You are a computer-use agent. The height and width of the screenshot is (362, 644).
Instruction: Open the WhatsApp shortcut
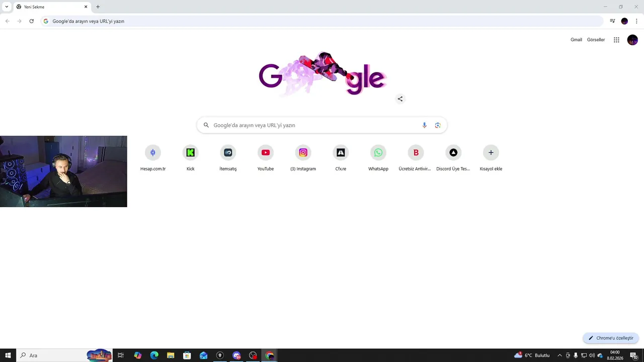[x=378, y=158]
